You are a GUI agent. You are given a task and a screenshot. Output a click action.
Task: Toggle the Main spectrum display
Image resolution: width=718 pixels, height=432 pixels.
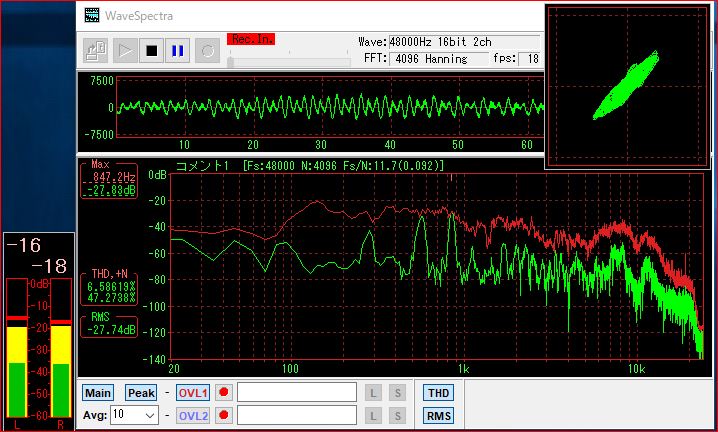click(x=98, y=393)
